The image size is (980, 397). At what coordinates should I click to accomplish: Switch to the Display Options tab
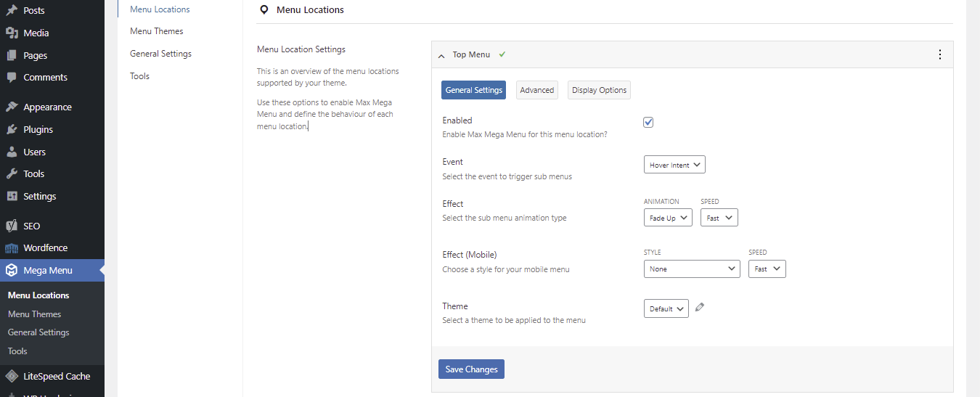[599, 90]
